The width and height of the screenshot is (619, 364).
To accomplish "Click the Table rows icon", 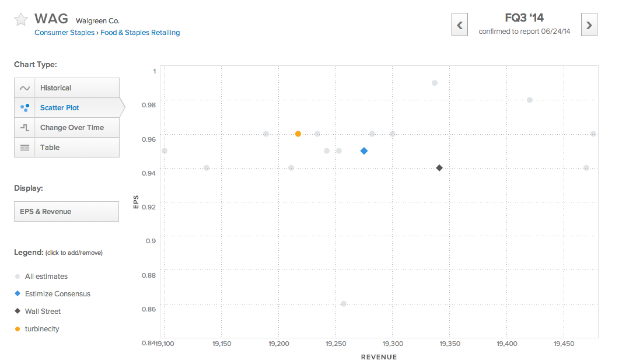I will 25,148.
